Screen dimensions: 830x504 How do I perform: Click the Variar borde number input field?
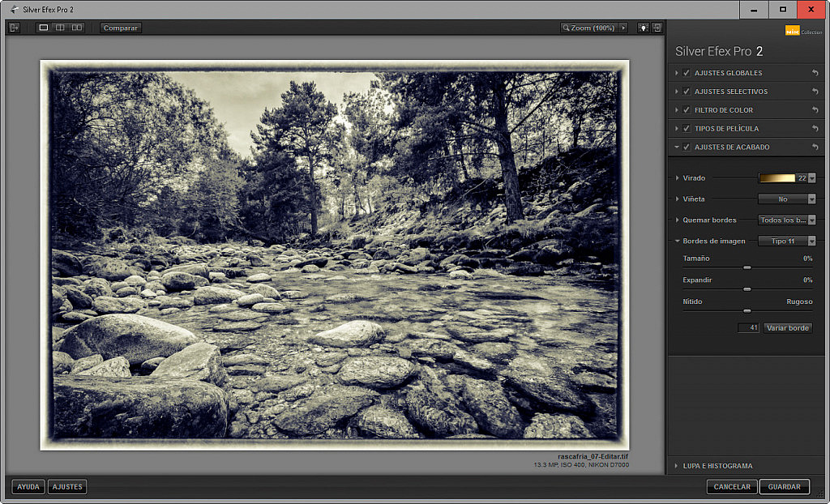coord(749,327)
